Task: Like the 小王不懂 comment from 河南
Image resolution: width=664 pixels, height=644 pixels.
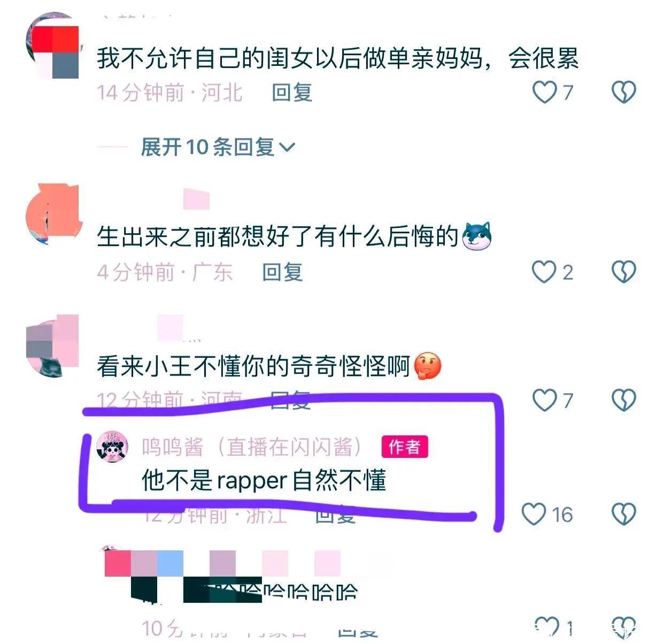Action: 545,400
